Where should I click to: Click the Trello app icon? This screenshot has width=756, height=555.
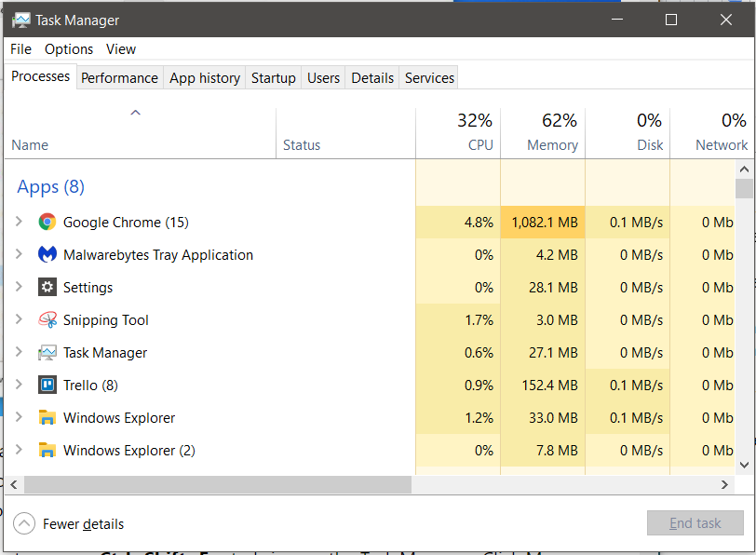pos(47,385)
